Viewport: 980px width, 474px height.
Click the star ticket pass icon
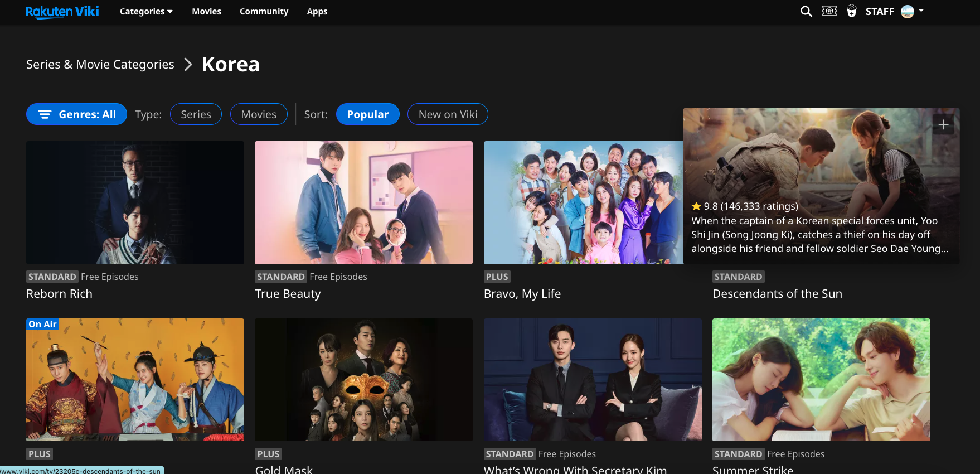829,11
